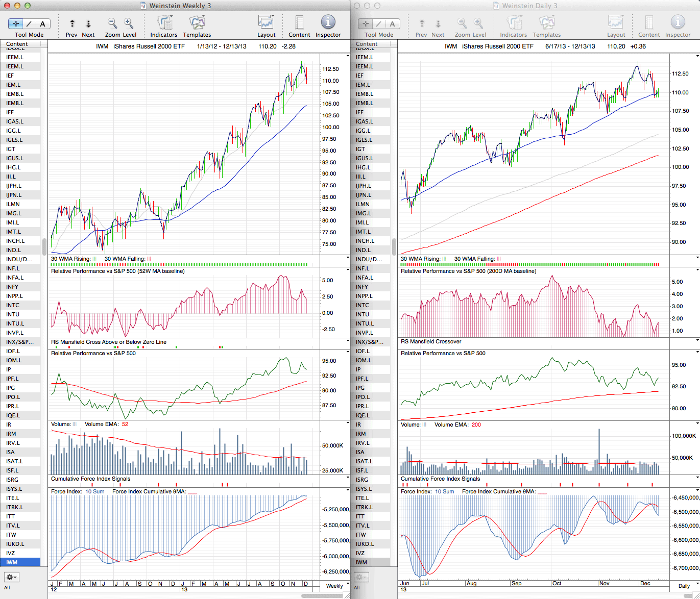Open Weekly Force Index 10 Sum menu arrow
700x599 pixels.
pos(348,491)
